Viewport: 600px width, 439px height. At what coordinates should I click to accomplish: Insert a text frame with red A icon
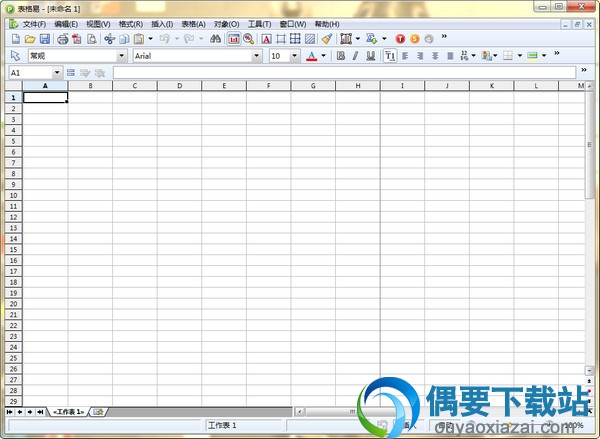pyautogui.click(x=266, y=39)
